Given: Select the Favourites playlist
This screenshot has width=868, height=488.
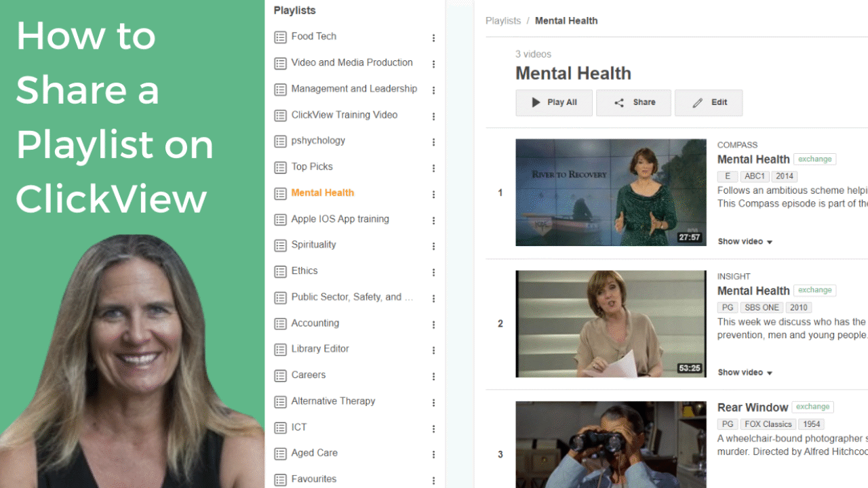Looking at the screenshot, I should click(x=314, y=479).
